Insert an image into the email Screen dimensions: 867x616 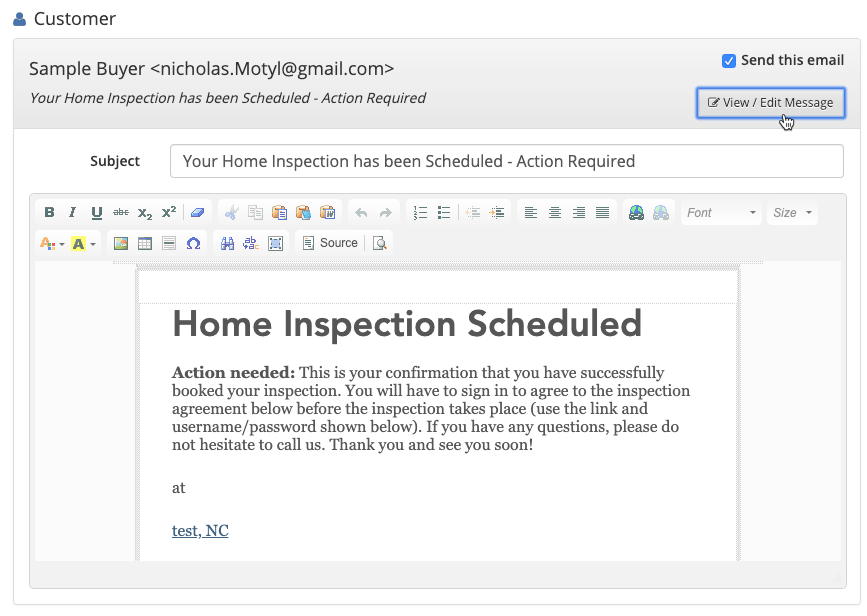[121, 243]
